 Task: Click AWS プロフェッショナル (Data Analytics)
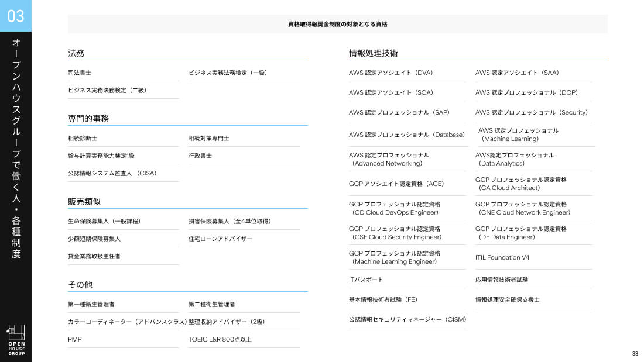(x=515, y=159)
